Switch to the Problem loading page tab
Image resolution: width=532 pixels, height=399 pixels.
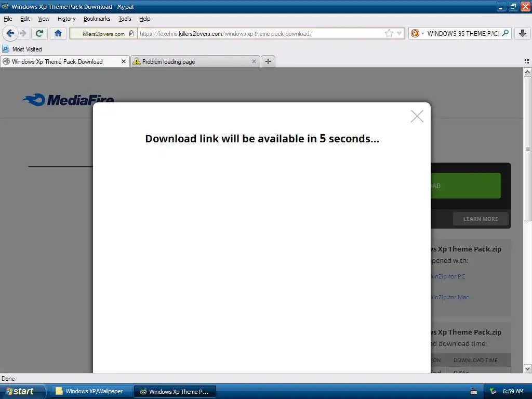pos(195,62)
